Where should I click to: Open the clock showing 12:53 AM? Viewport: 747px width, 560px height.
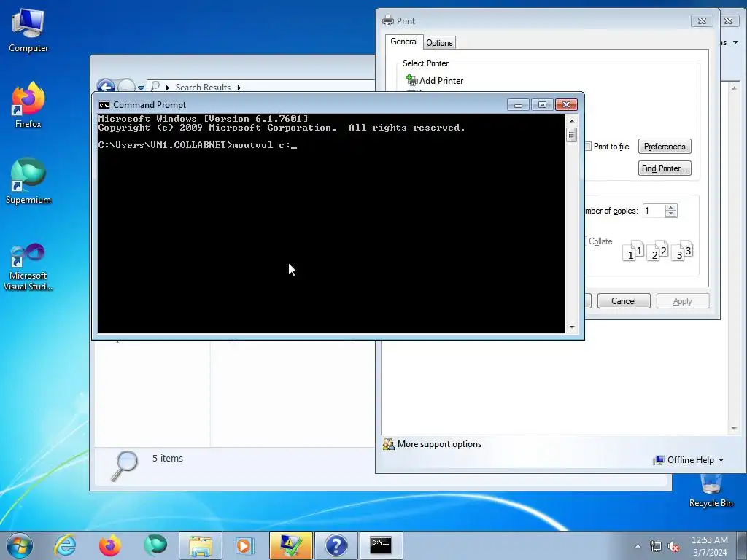point(709,545)
